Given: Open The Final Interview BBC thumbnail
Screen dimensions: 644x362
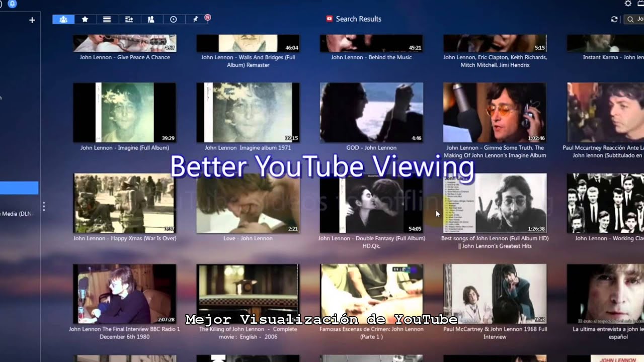Looking at the screenshot, I should pyautogui.click(x=124, y=294).
